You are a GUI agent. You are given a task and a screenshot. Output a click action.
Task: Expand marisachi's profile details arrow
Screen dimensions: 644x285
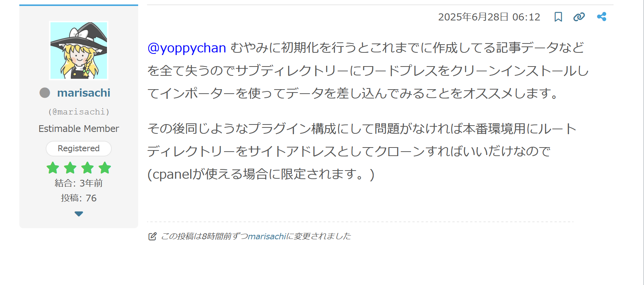click(x=79, y=214)
